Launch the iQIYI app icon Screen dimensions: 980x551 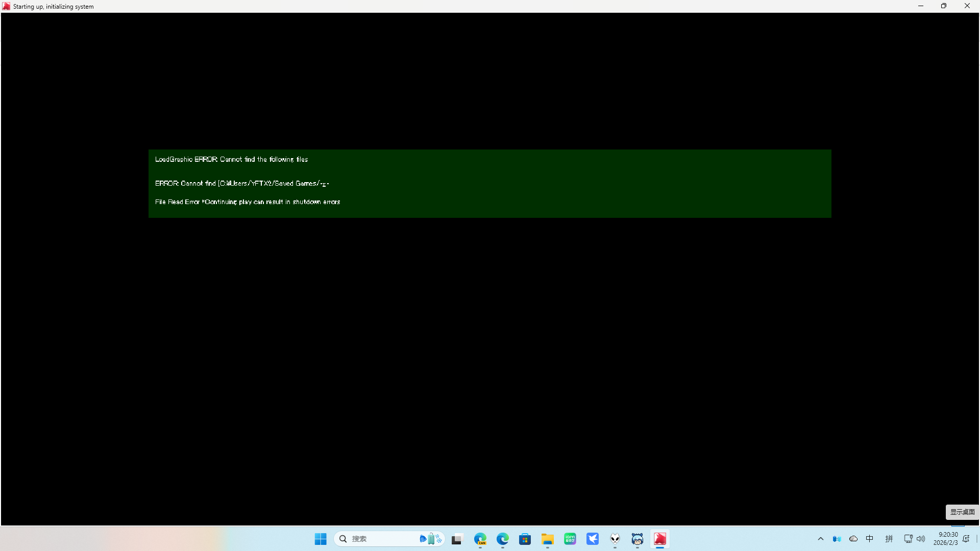(x=570, y=539)
